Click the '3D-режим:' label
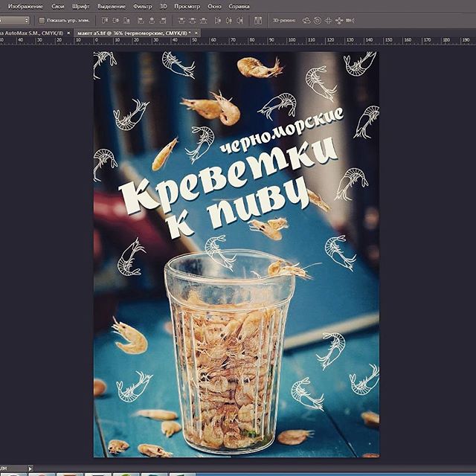Screen dimensions: 476x476 click(x=284, y=20)
